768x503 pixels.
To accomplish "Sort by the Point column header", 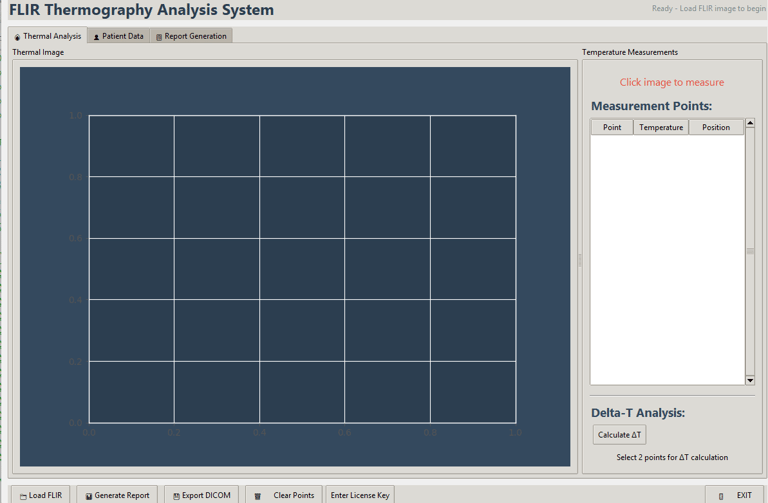I will 612,127.
